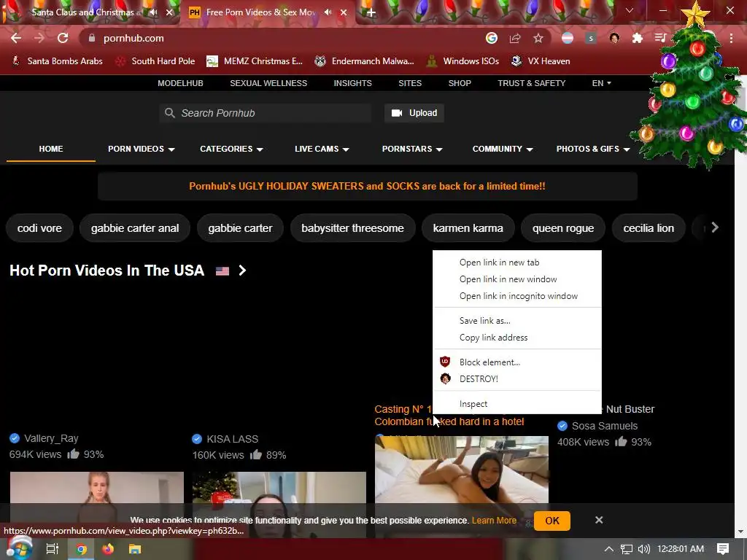The image size is (747, 560).
Task: Expand the PHOTOS & GIFS dropdown
Action: click(x=593, y=149)
